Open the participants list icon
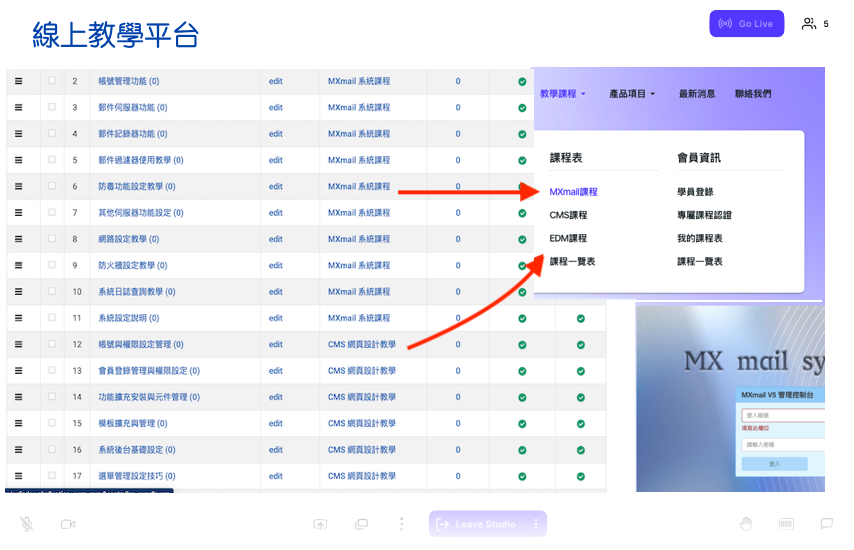This screenshot has width=854, height=550. tap(809, 23)
